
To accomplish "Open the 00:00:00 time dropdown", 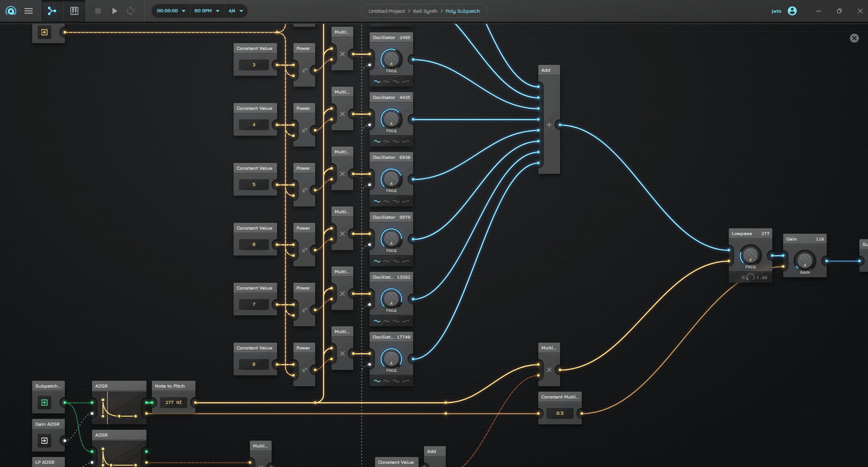I will [171, 11].
